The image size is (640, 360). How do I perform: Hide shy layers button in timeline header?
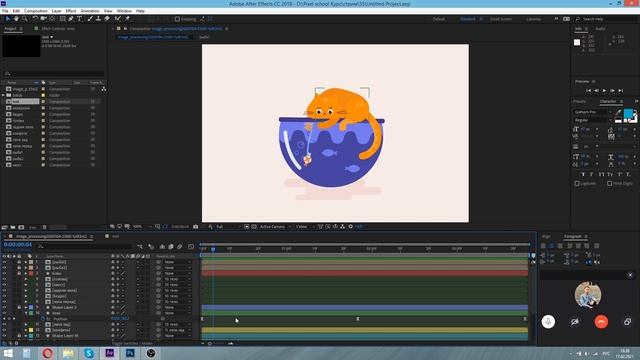pos(162,247)
